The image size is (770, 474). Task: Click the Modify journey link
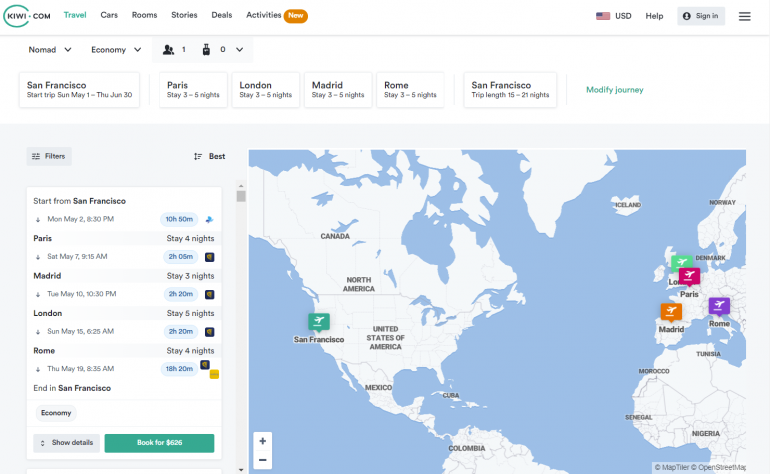coord(614,90)
